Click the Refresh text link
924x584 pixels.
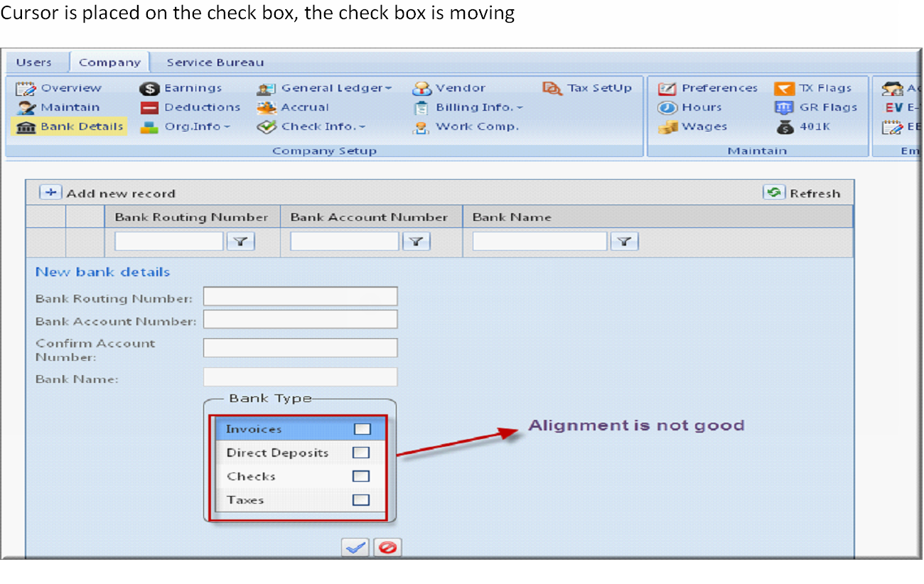pyautogui.click(x=815, y=193)
